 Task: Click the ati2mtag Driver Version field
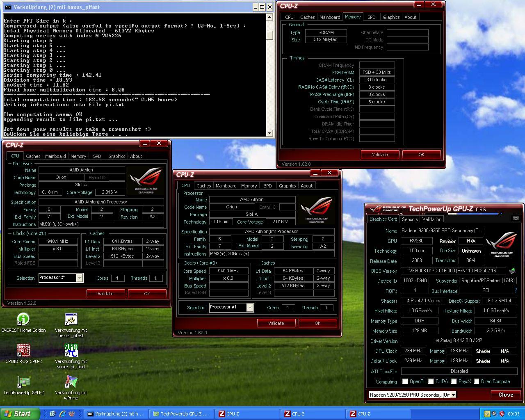tap(459, 341)
